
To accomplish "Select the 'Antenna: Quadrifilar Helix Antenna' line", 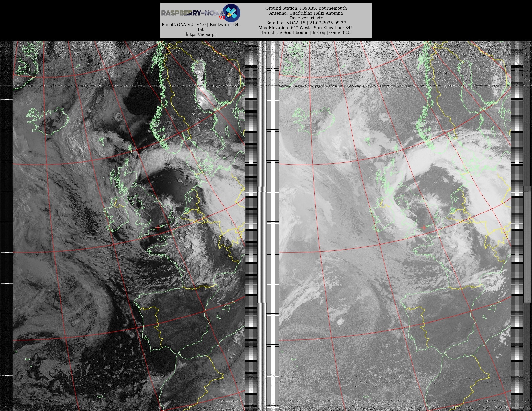I will [306, 13].
